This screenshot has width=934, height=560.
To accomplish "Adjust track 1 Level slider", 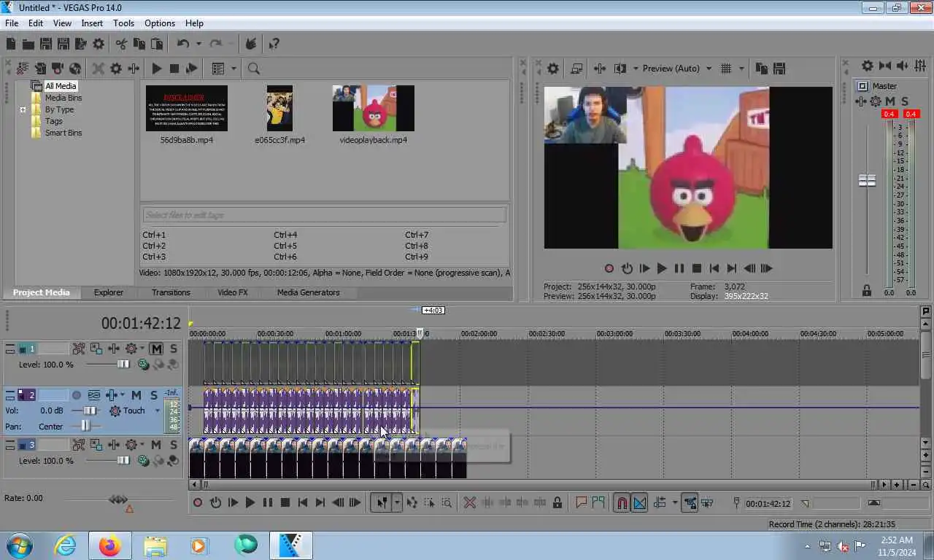I will (x=123, y=365).
